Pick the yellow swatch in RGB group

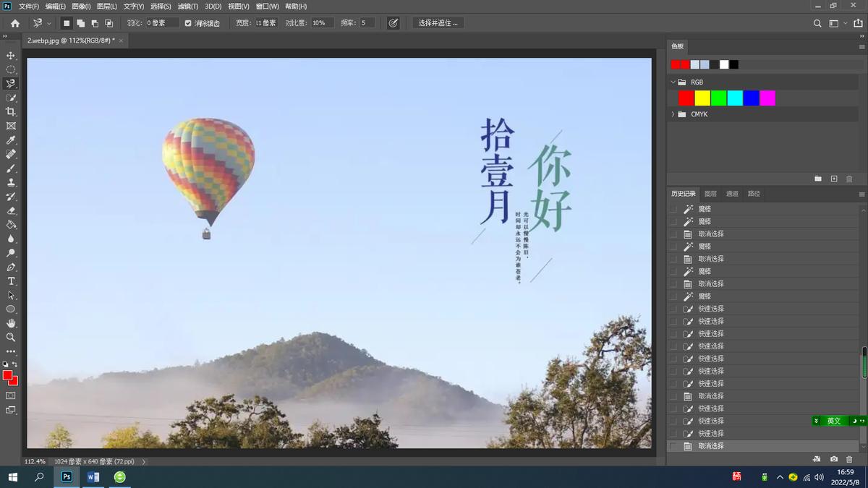[702, 98]
